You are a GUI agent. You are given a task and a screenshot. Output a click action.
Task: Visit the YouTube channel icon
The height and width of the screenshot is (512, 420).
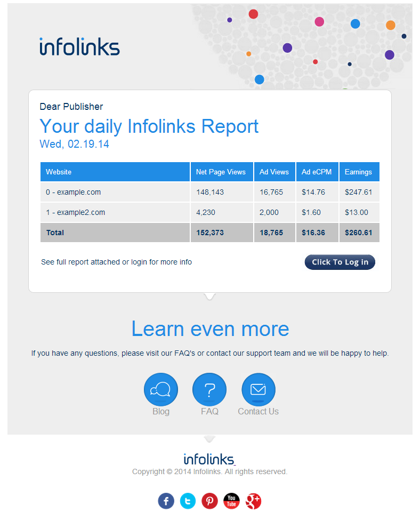tap(231, 501)
